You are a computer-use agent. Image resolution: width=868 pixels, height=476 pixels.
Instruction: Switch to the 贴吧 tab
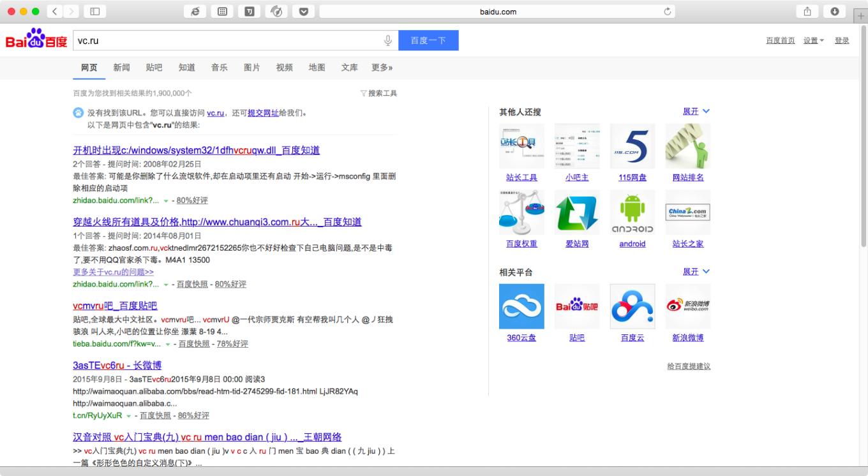pyautogui.click(x=154, y=68)
